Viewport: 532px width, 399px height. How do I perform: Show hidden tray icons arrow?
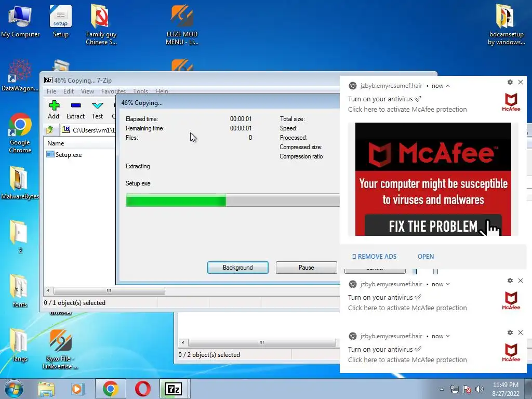pos(442,389)
